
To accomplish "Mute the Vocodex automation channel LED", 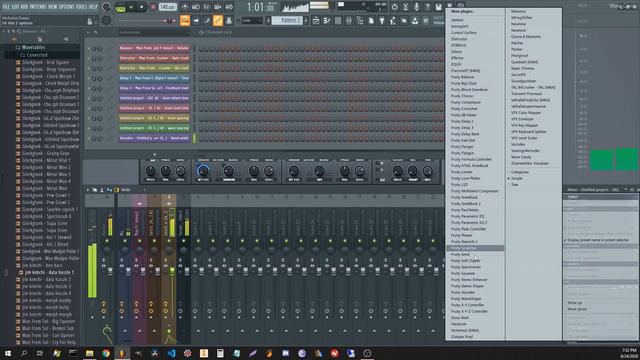I will tap(89, 139).
